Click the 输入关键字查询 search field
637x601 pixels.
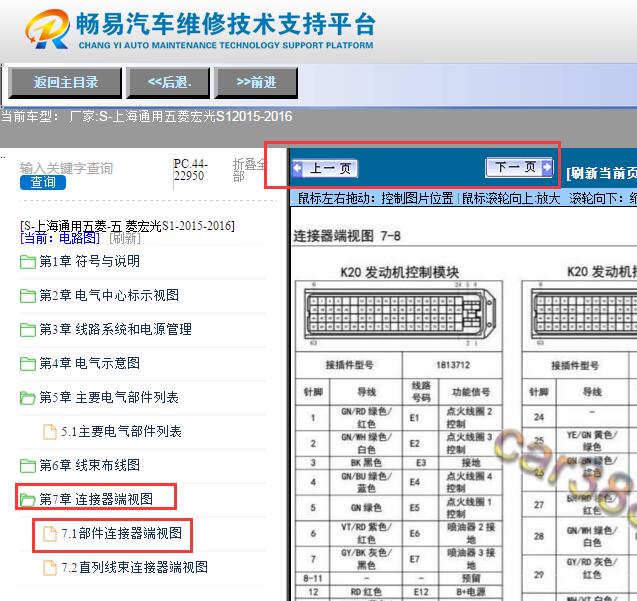click(x=66, y=168)
